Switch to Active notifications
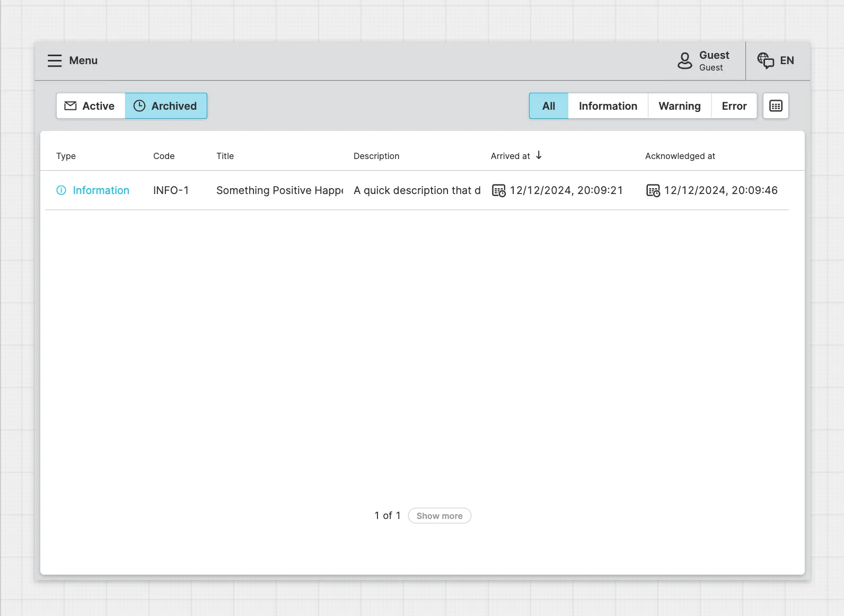This screenshot has width=844, height=616. (91, 106)
